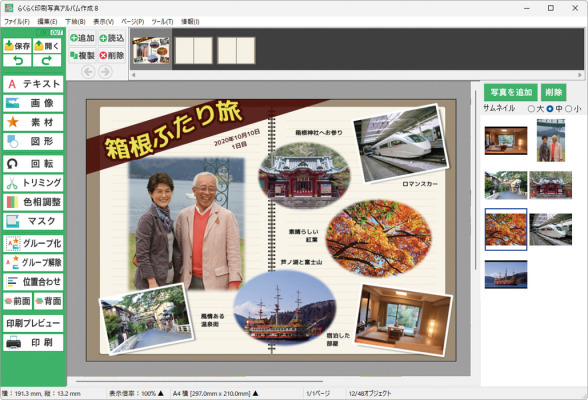The height and width of the screenshot is (400, 588).
Task: Click the 印刷 printer button
Action: click(33, 343)
